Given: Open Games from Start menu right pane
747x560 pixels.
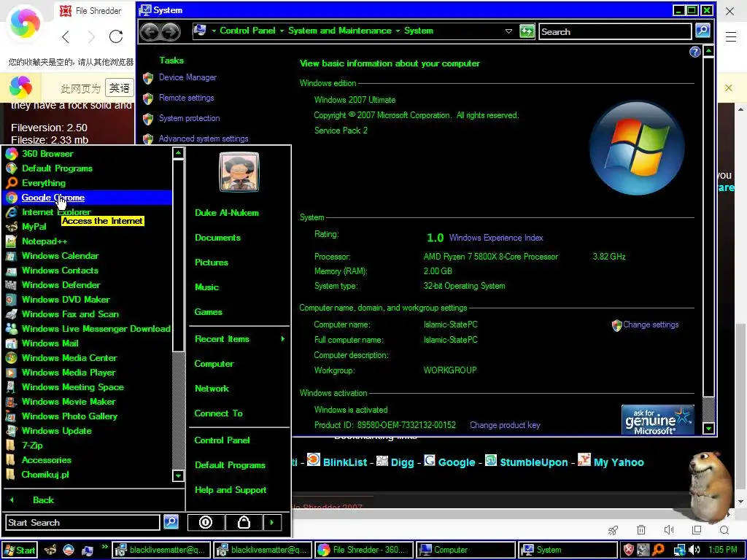Looking at the screenshot, I should click(208, 312).
